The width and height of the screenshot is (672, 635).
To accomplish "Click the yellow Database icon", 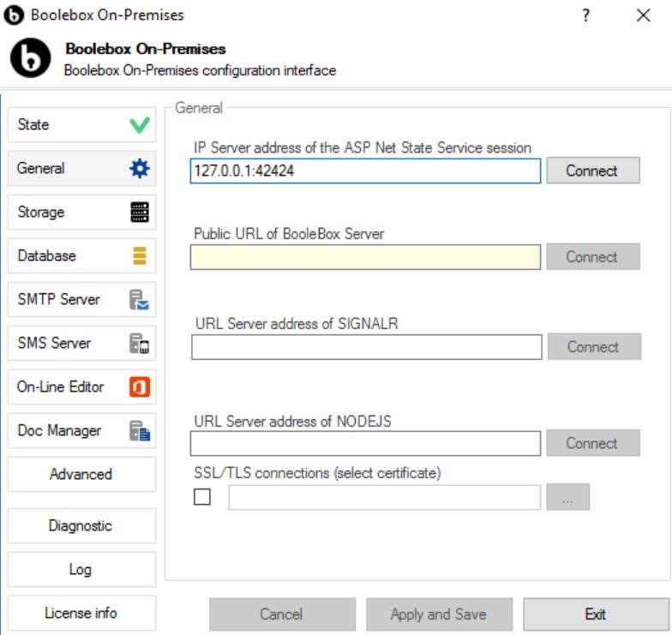I will coord(139,255).
